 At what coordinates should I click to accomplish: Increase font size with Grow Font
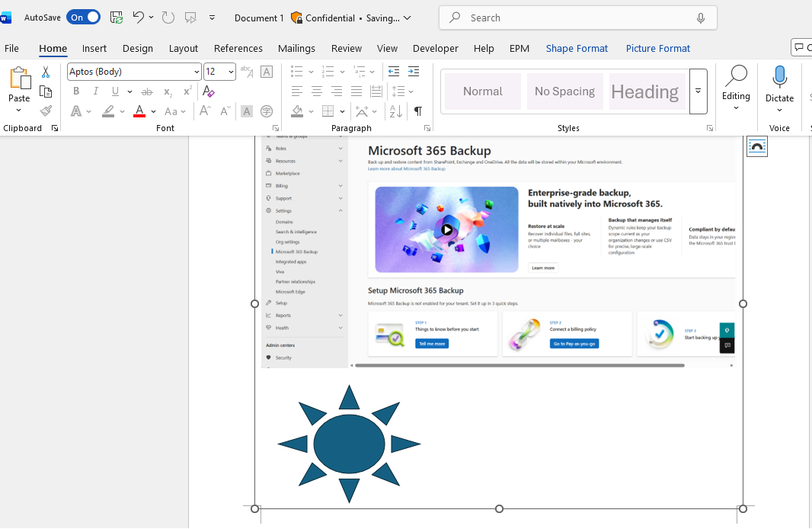pyautogui.click(x=205, y=111)
